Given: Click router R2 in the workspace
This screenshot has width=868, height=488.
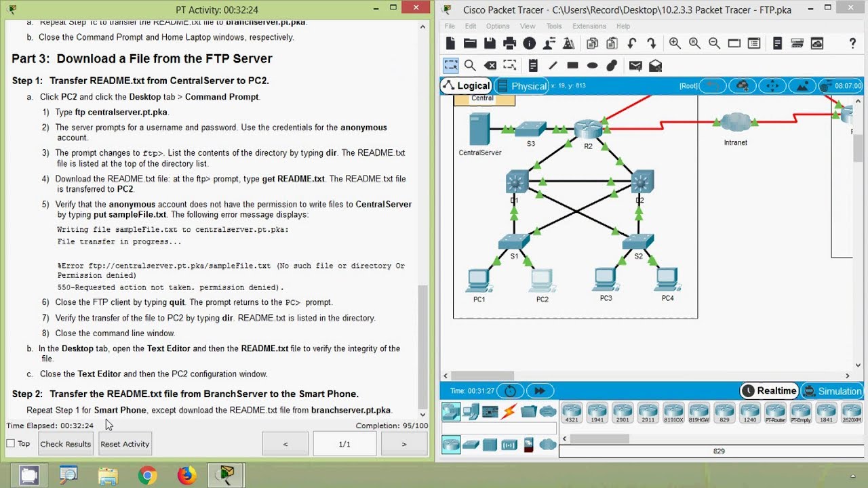Looking at the screenshot, I should click(588, 129).
